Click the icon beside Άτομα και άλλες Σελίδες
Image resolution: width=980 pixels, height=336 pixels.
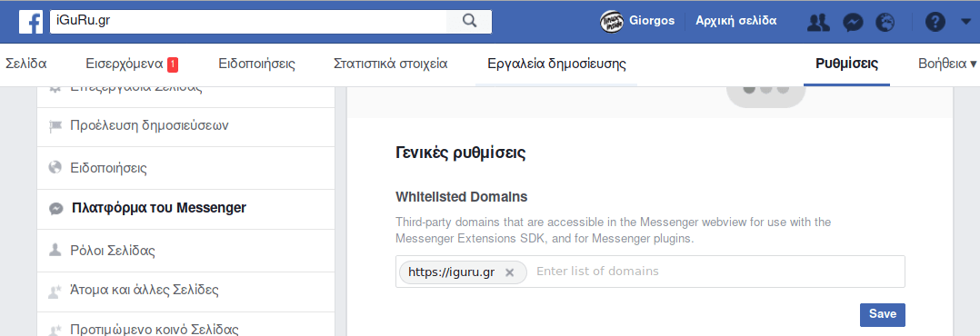click(55, 291)
